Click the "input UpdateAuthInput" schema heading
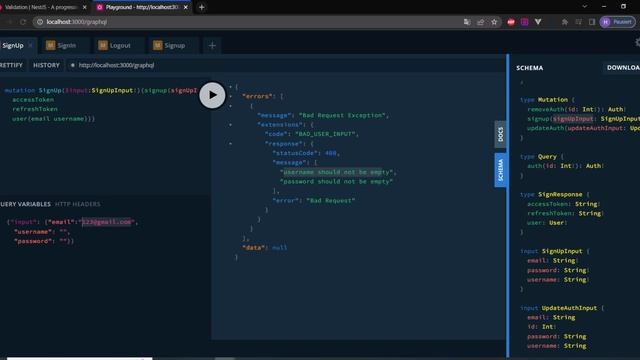640x360 pixels. 559,308
